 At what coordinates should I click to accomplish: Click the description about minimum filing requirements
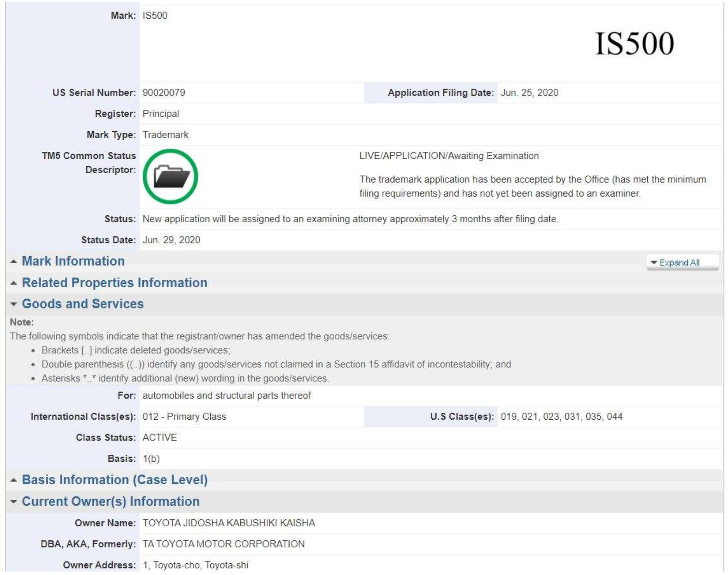(532, 187)
